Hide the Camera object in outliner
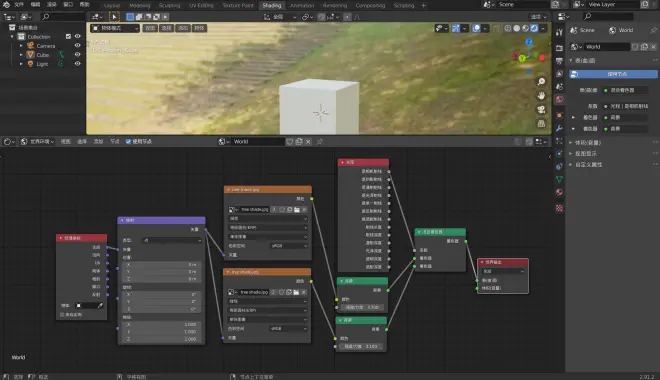The height and width of the screenshot is (380, 660). tap(77, 45)
